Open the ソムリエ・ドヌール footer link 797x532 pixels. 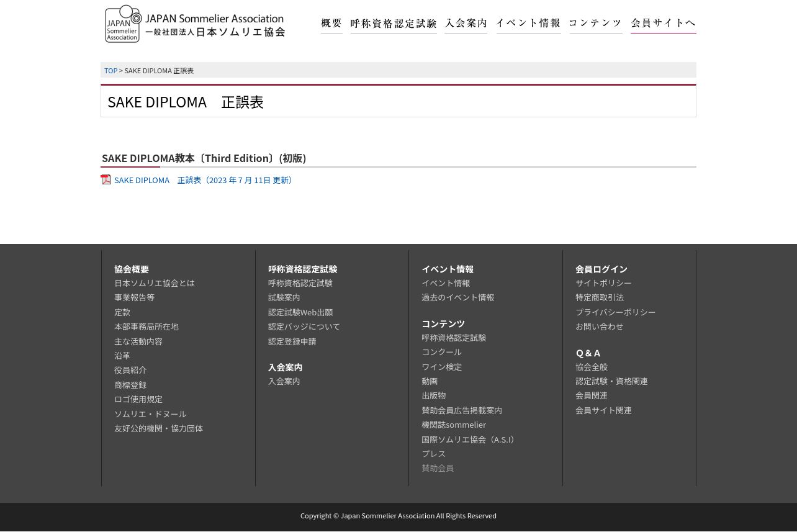pyautogui.click(x=150, y=414)
